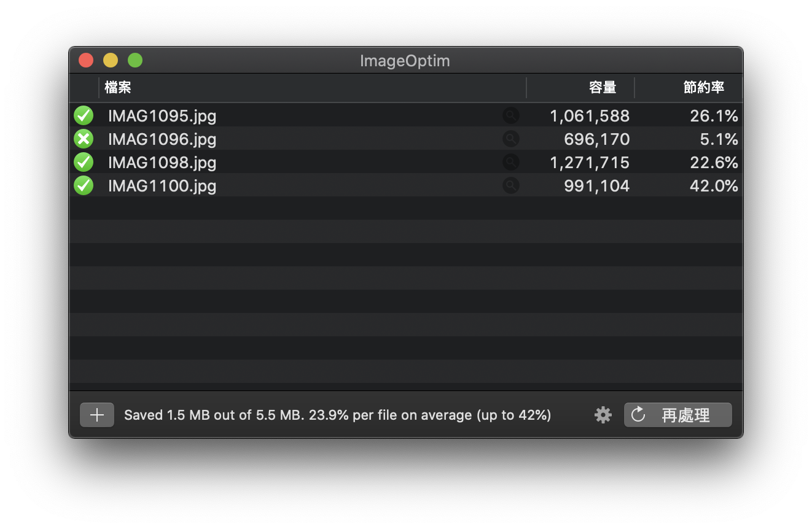The image size is (812, 529).
Task: Select the file name IMAG1095.jpg
Action: point(162,116)
